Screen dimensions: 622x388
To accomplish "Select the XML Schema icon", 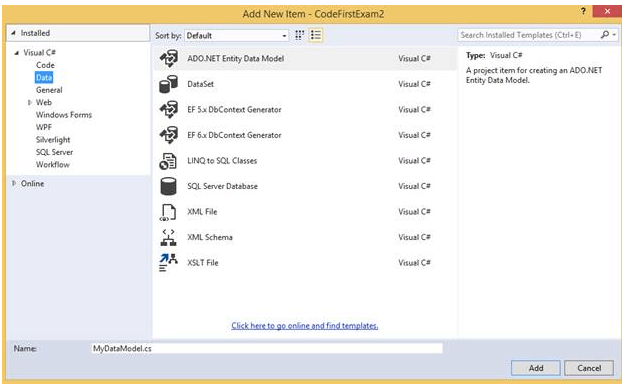I will point(168,237).
